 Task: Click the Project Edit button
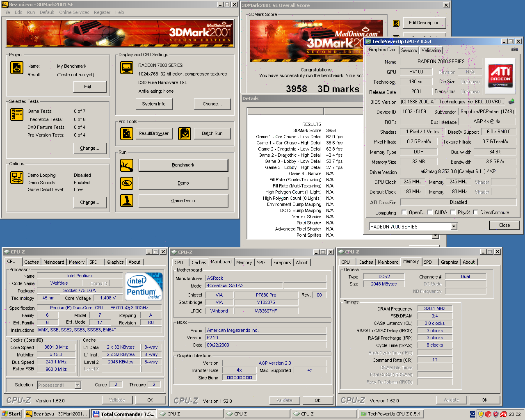[90, 87]
